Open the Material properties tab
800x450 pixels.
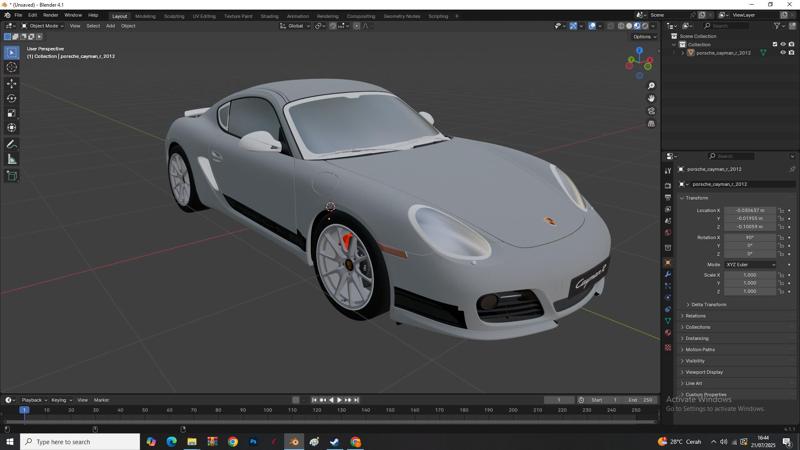(668, 333)
